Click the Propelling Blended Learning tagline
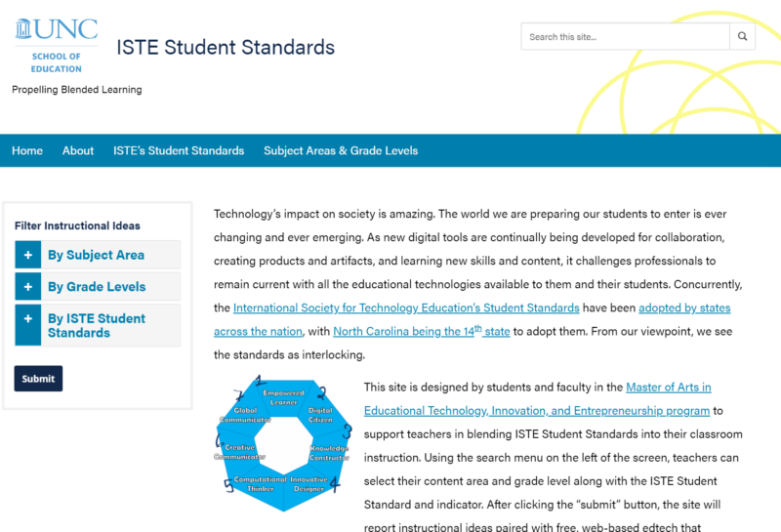This screenshot has height=532, width=781. tap(77, 90)
